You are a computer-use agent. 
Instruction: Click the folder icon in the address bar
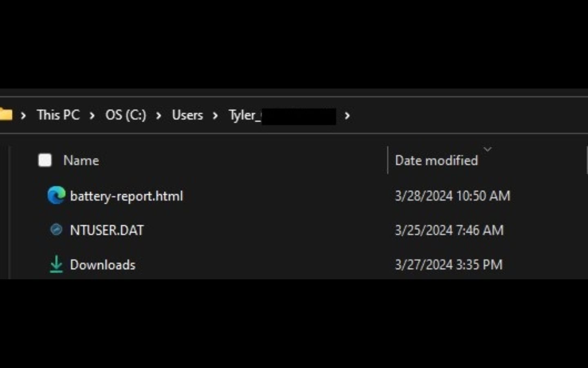[x=6, y=115]
